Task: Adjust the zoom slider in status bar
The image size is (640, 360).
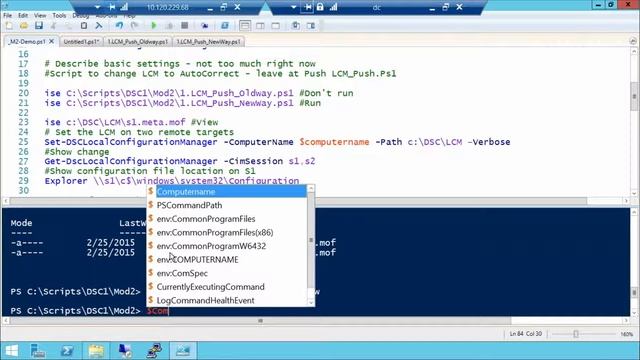Action: (576, 334)
